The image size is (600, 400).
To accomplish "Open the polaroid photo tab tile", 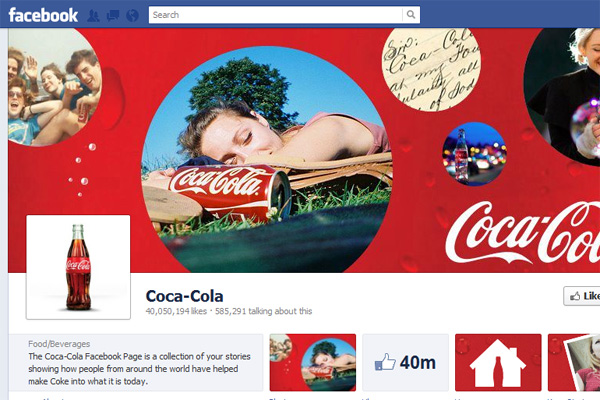I will tap(574, 362).
